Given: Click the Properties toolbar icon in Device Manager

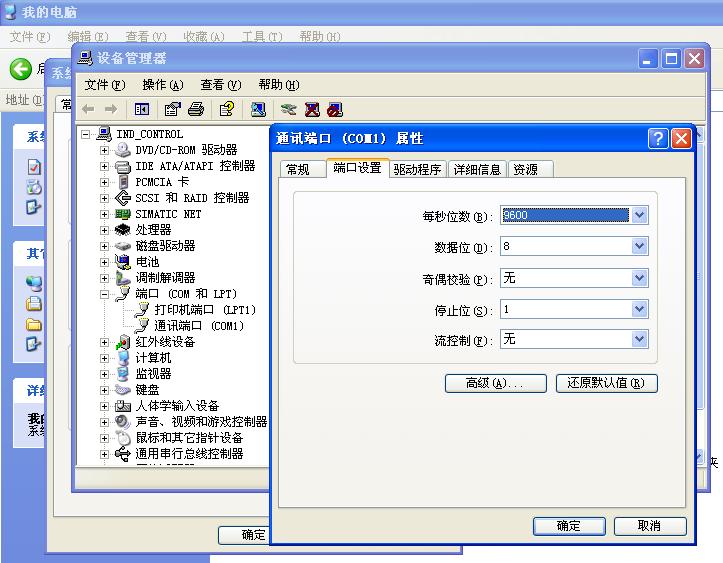Looking at the screenshot, I should click(173, 109).
